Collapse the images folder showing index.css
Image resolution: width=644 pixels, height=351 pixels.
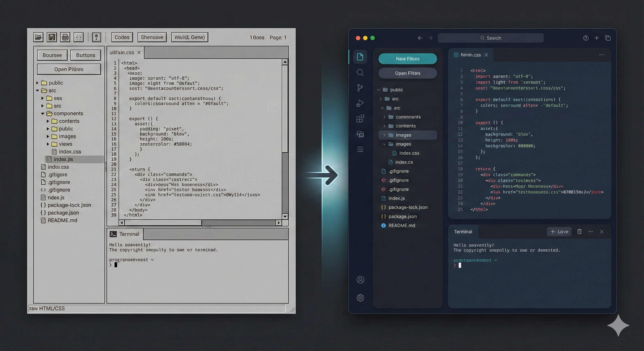click(x=384, y=144)
